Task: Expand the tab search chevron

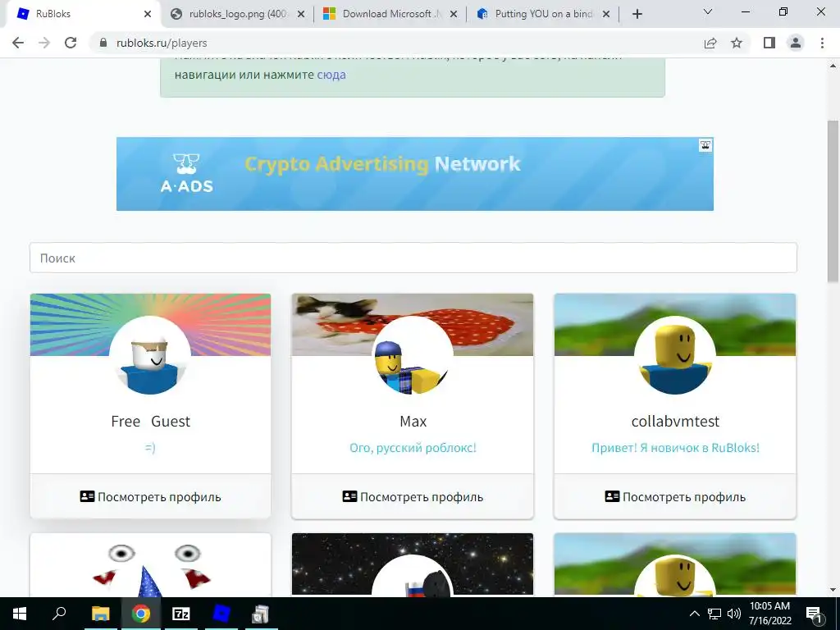Action: tap(708, 11)
